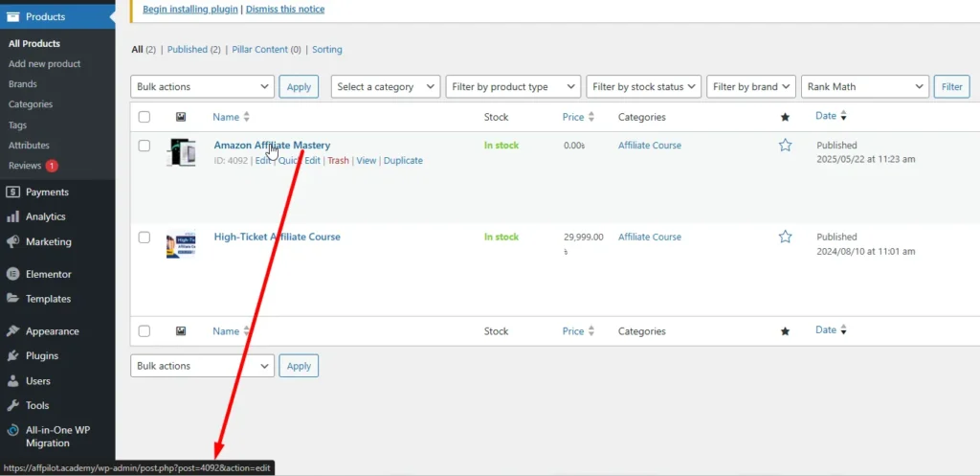Click the Elementor sidebar icon
This screenshot has height=476, width=980.
click(x=12, y=274)
